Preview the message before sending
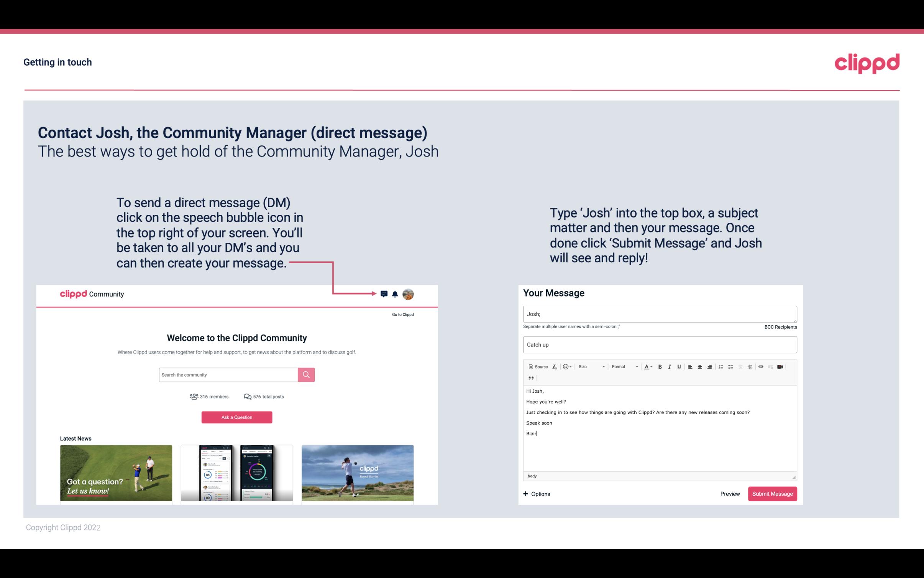The width and height of the screenshot is (924, 578). (730, 494)
